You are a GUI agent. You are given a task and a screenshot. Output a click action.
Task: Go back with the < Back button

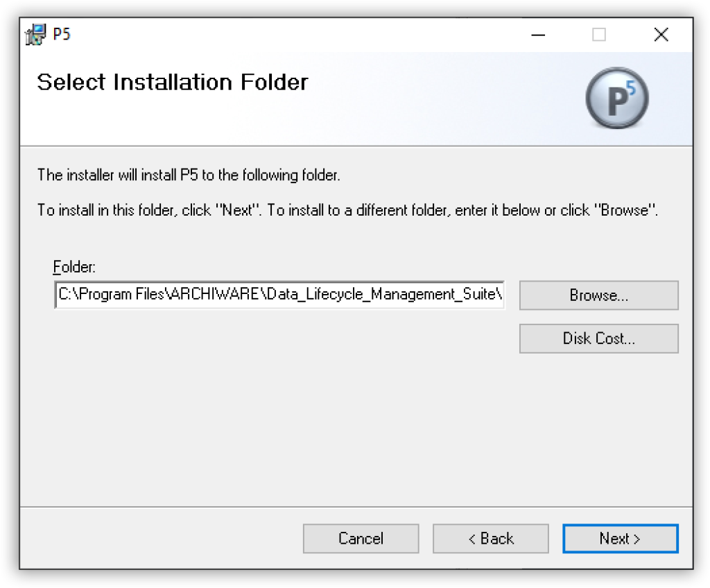click(490, 539)
